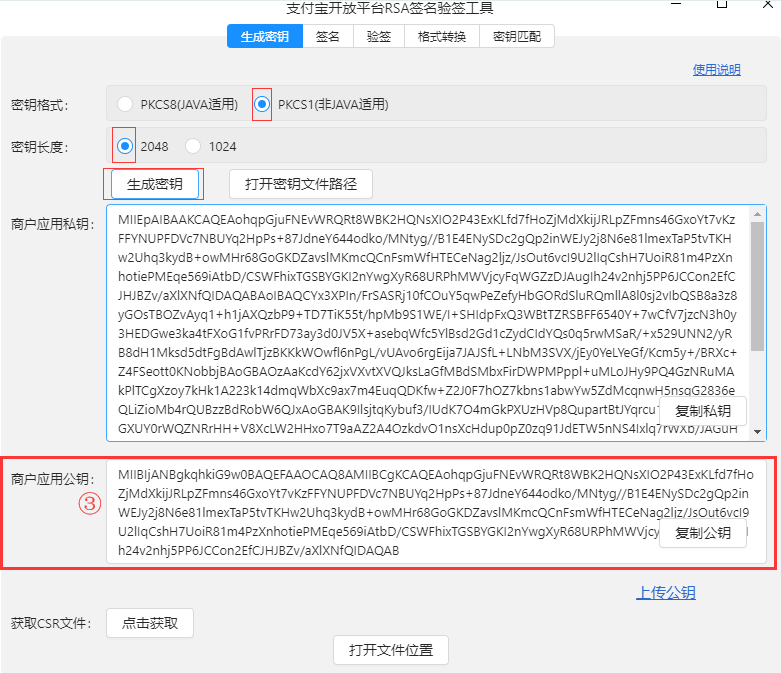781x673 pixels.
Task: Click the 商户应用公钥 label
Action: (52, 479)
